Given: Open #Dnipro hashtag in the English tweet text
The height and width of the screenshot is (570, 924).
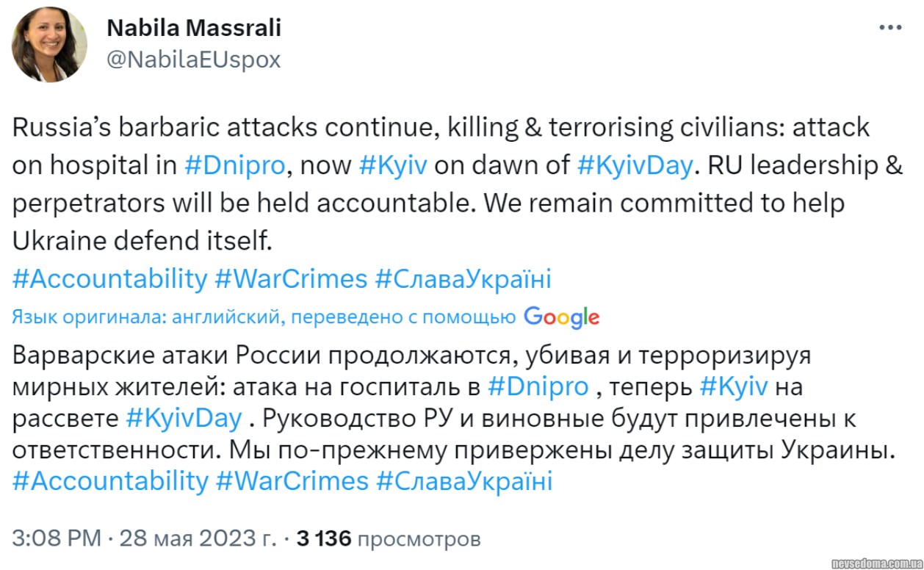Looking at the screenshot, I should pos(234,165).
